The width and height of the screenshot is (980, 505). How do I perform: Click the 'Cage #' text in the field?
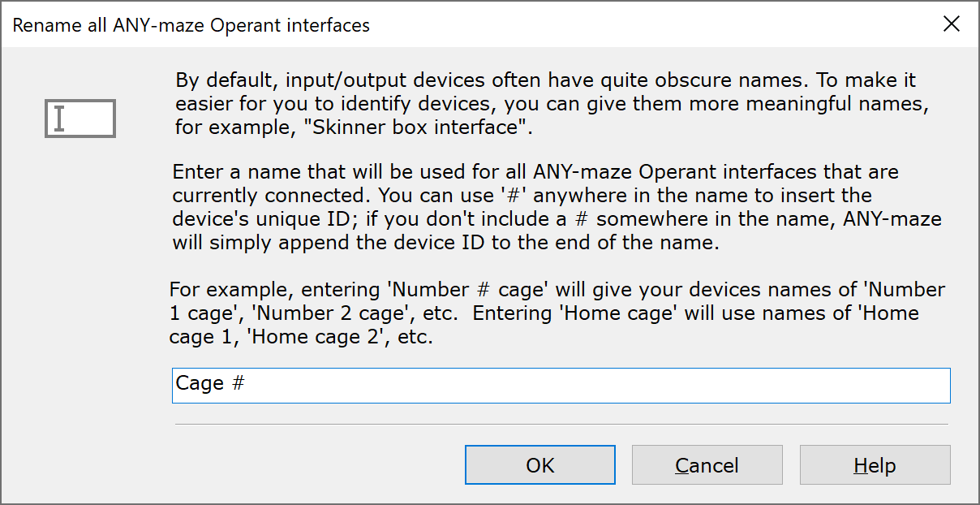(x=210, y=384)
